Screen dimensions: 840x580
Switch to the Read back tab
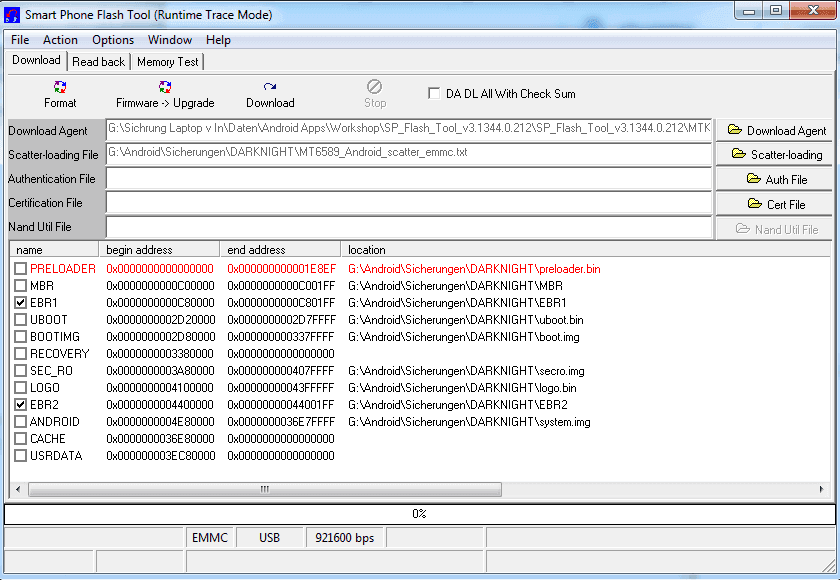99,62
